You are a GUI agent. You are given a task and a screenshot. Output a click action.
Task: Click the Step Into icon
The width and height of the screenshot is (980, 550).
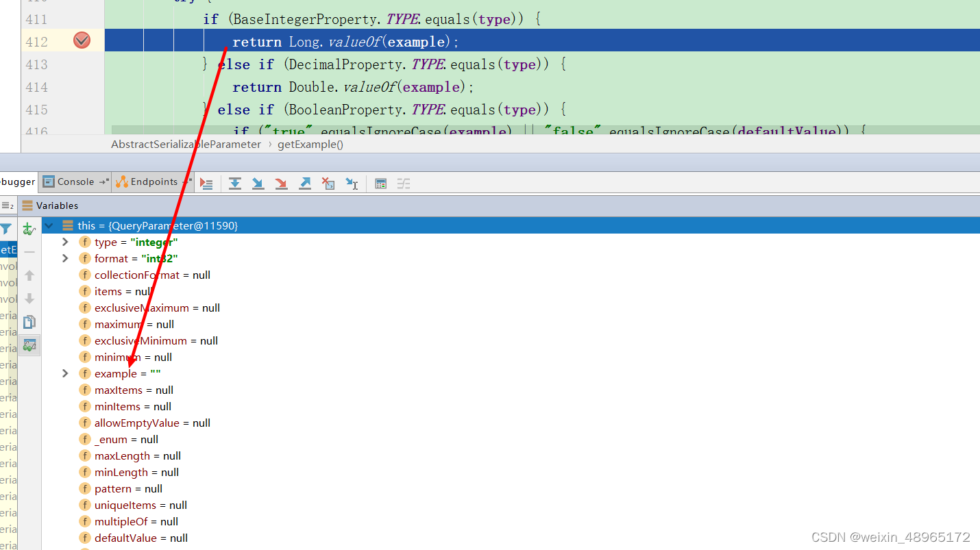(258, 183)
